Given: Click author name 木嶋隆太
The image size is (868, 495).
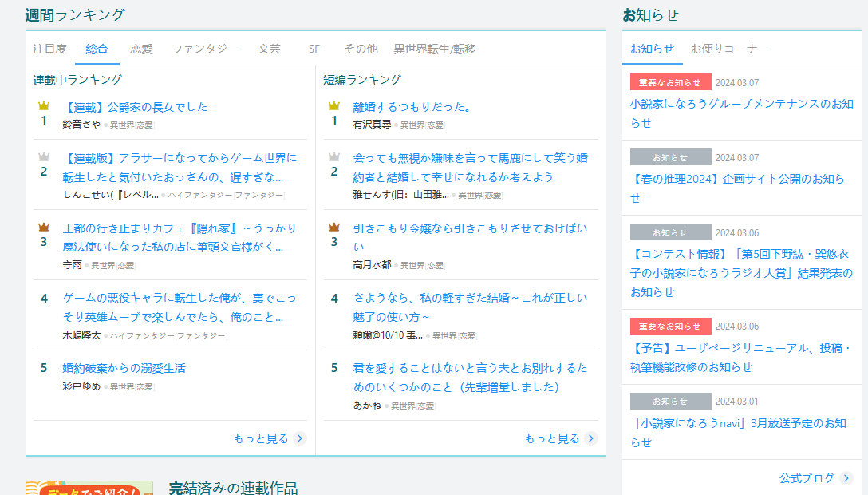Looking at the screenshot, I should pos(81,335).
